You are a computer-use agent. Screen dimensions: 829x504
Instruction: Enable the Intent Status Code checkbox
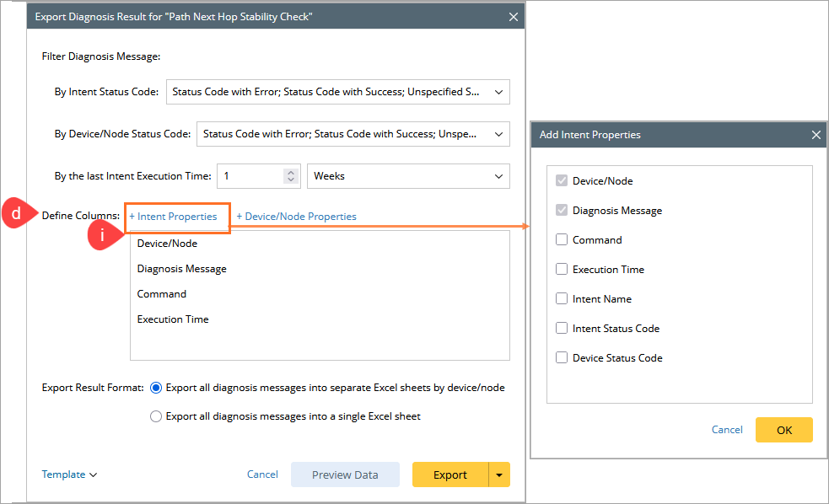[x=562, y=329]
